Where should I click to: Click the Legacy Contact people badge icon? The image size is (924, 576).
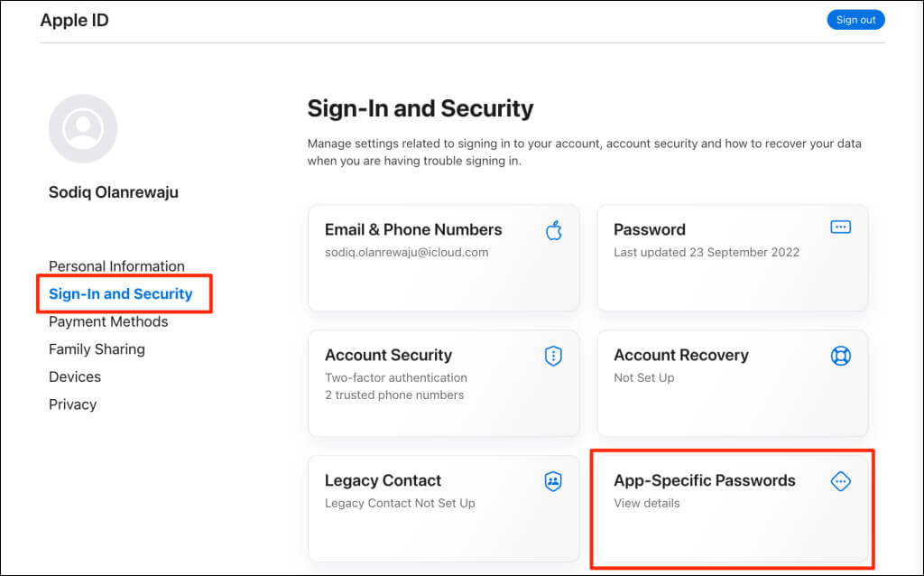tap(553, 481)
